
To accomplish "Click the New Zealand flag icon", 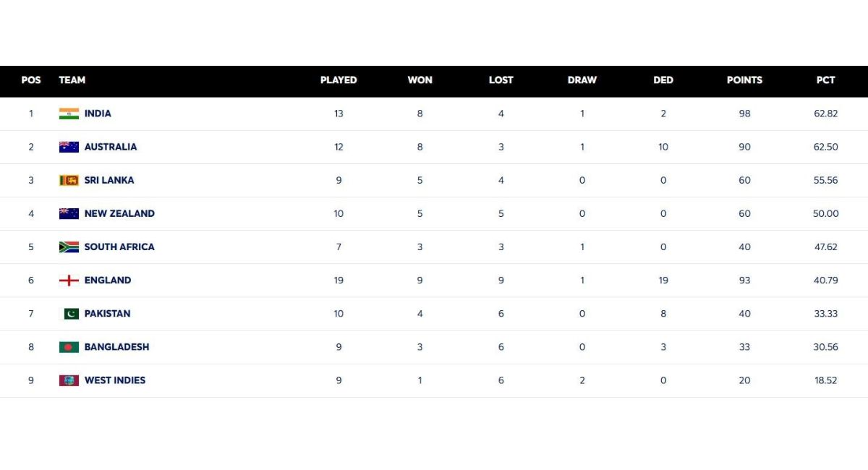I will pyautogui.click(x=69, y=213).
